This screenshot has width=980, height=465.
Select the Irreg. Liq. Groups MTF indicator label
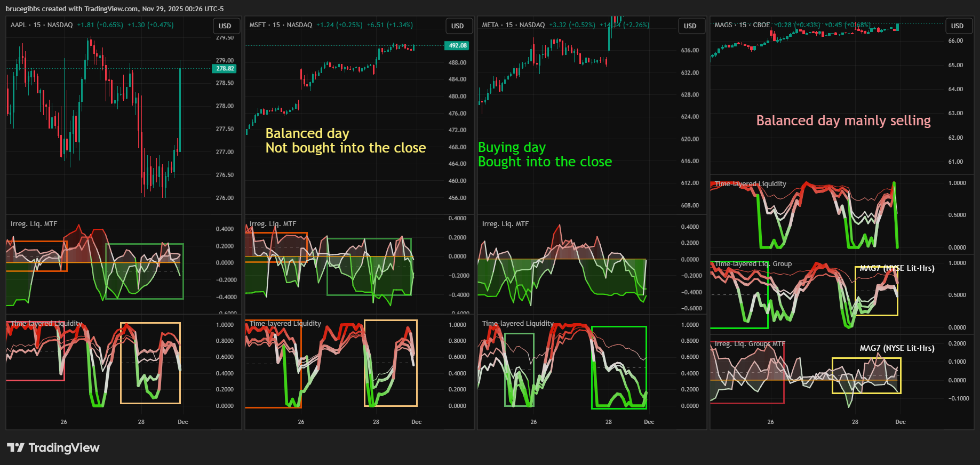pos(750,344)
